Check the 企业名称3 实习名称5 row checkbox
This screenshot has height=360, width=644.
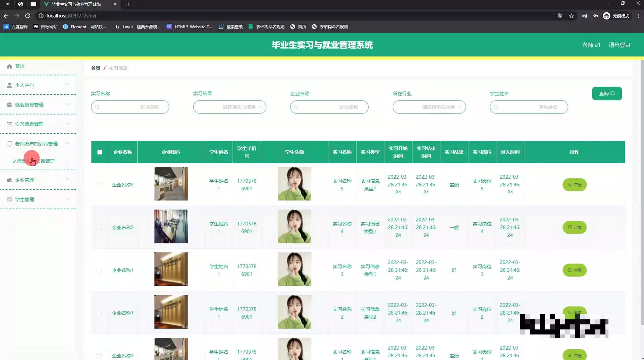[99, 184]
